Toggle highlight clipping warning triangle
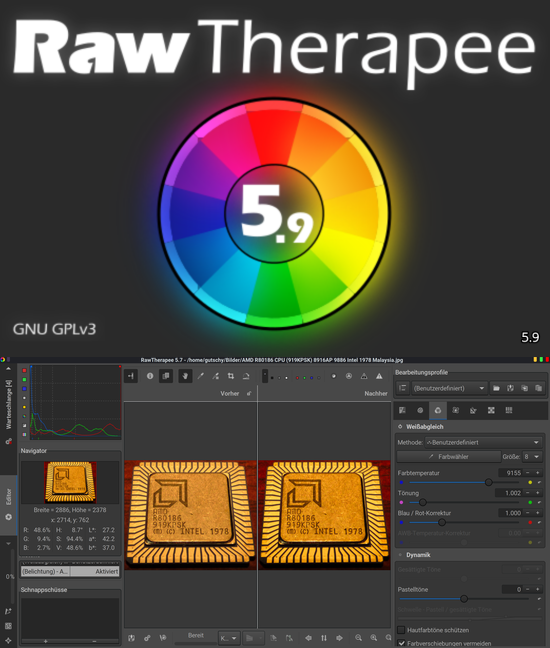Screen dimensions: 550x648 (379, 376)
